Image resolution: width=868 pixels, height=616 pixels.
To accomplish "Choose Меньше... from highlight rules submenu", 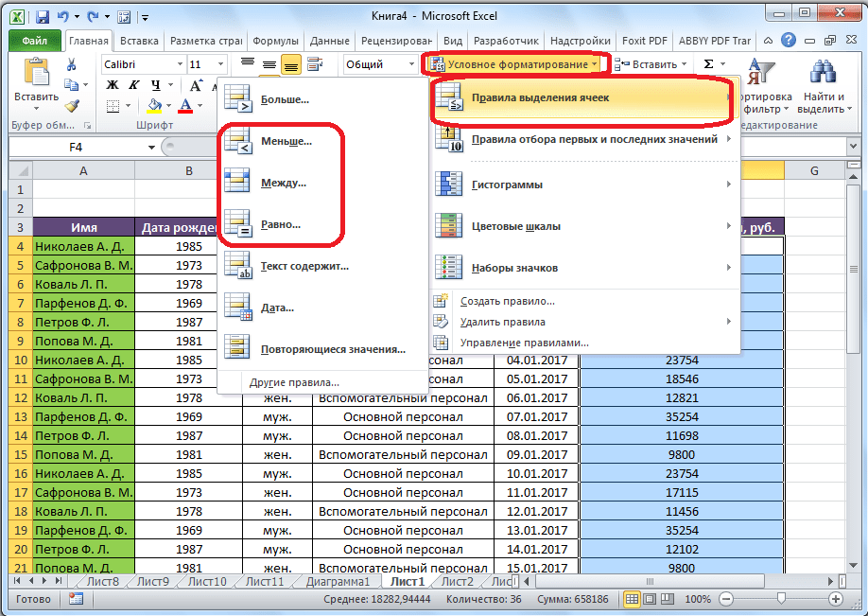I will tap(286, 141).
